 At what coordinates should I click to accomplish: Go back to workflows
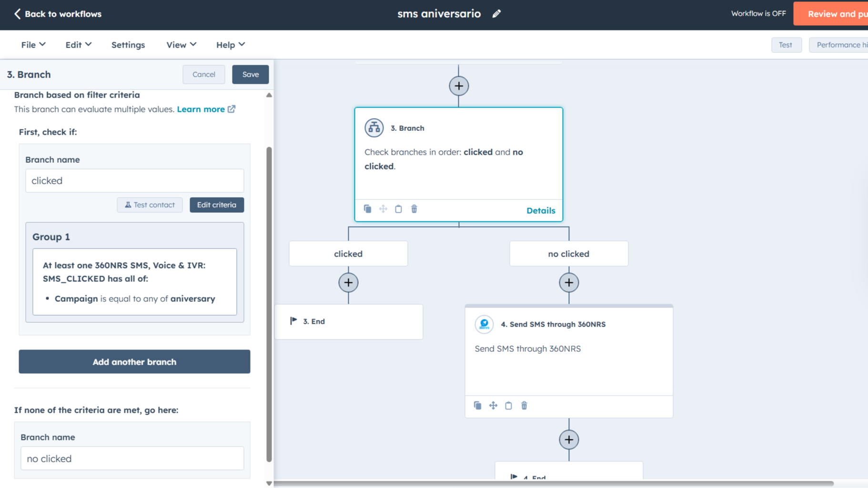[58, 14]
